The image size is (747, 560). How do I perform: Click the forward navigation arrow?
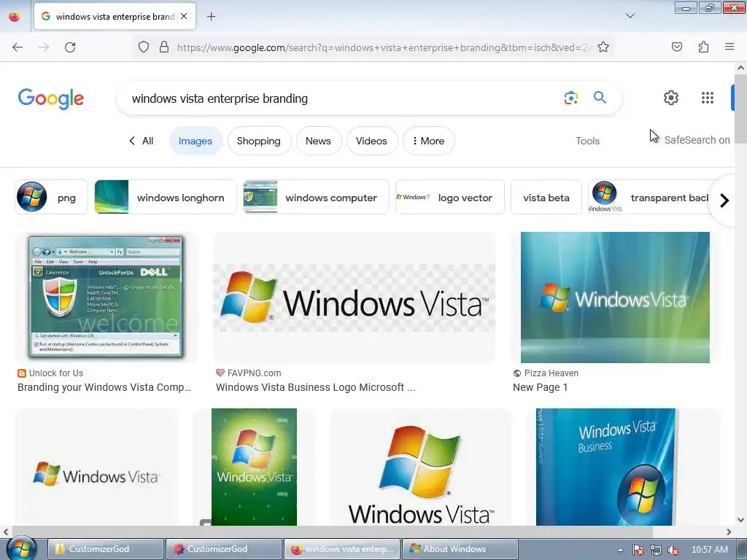44,47
